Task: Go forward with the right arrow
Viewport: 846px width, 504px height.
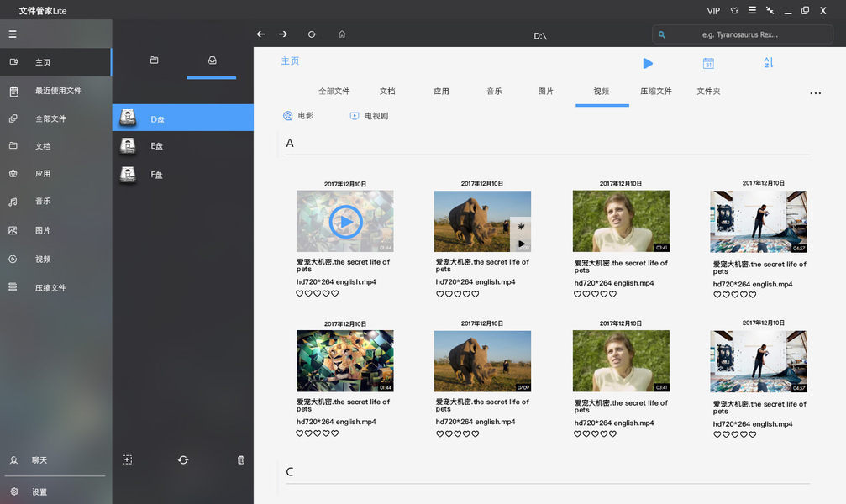Action: [x=283, y=34]
